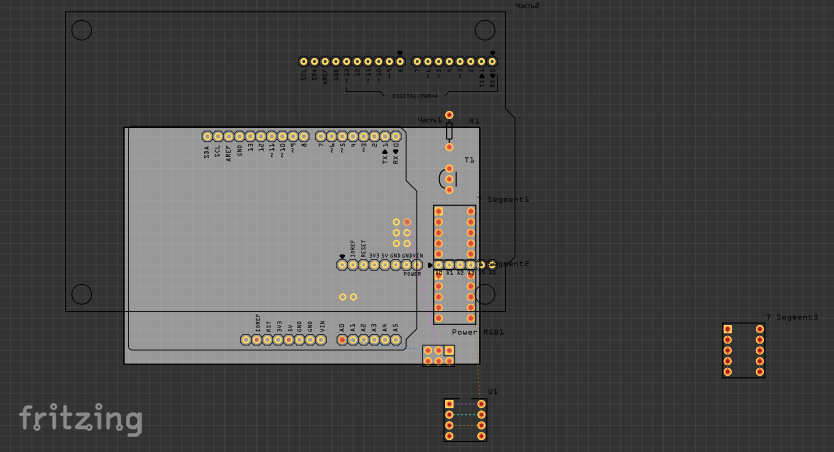Click the top-right mounting hole

point(485,30)
